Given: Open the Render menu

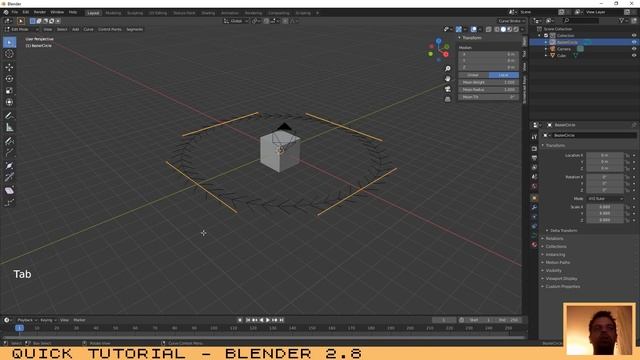Looking at the screenshot, I should tap(40, 12).
